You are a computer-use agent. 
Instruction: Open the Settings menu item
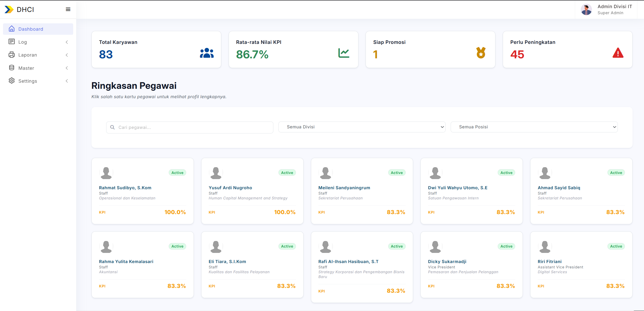click(x=38, y=81)
